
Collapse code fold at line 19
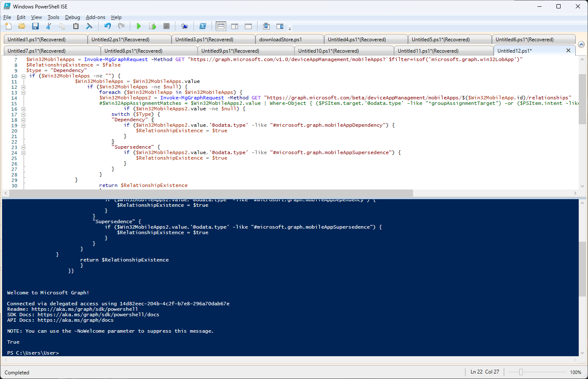23,125
